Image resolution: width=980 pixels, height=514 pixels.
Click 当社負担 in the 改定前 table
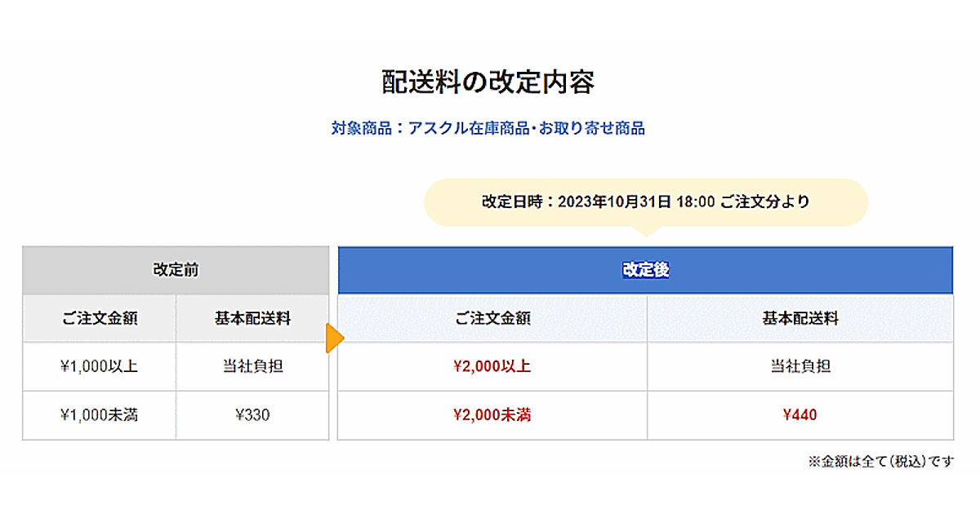252,366
